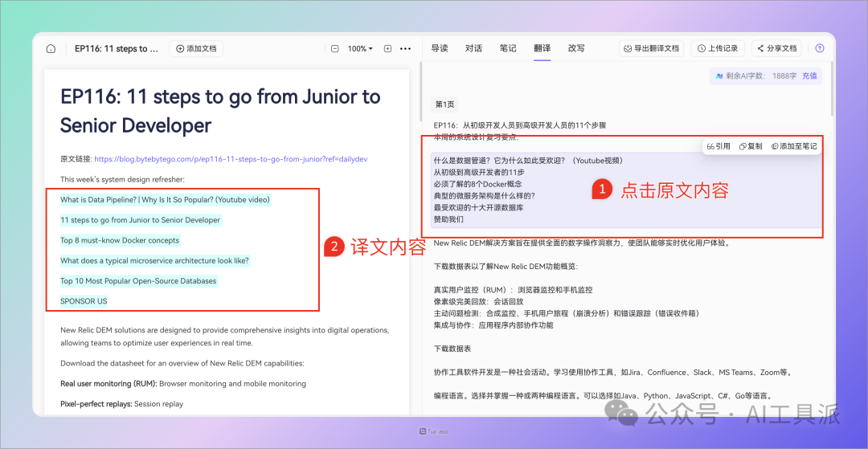Click the 编程语言 translated paragraph
868x449 pixels.
click(603, 396)
